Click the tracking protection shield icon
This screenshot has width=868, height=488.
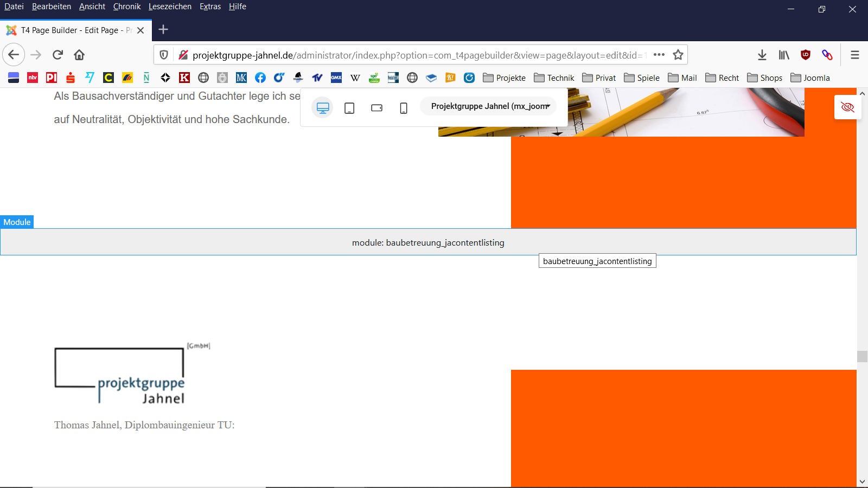click(164, 55)
